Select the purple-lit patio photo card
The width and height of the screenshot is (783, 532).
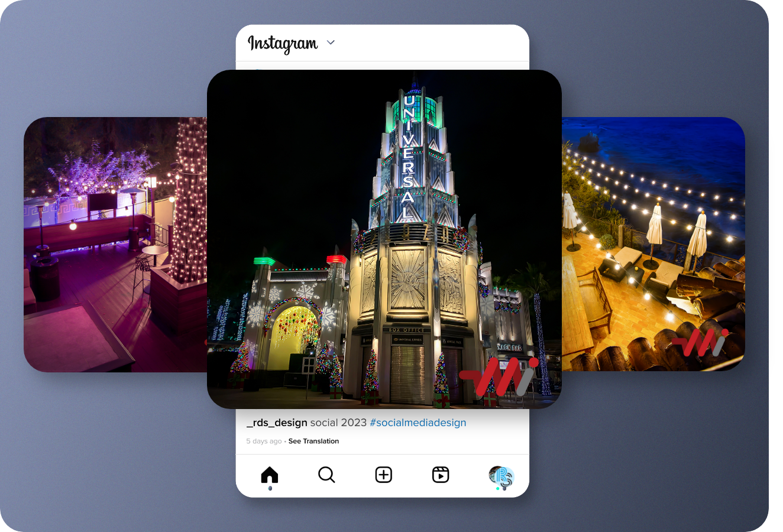(x=115, y=245)
